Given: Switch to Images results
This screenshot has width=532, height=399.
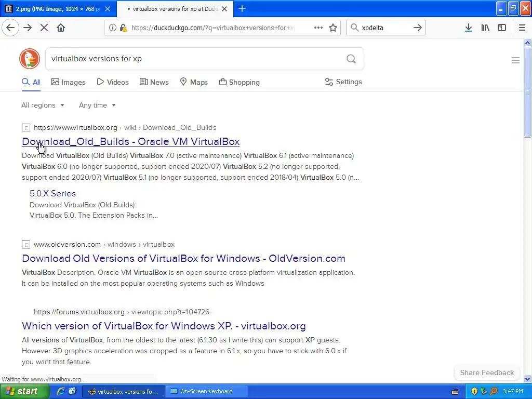Looking at the screenshot, I should 68,82.
